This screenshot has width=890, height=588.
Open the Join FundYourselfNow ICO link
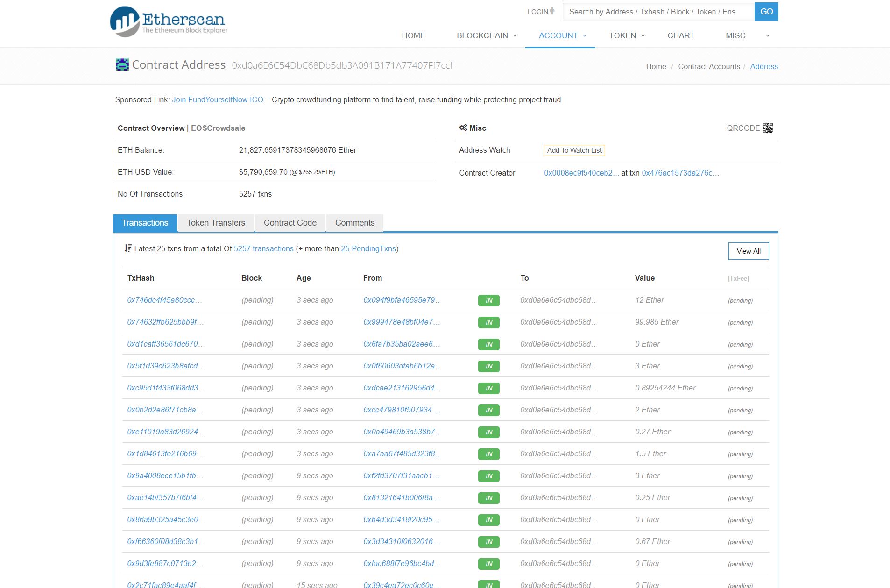(x=218, y=99)
